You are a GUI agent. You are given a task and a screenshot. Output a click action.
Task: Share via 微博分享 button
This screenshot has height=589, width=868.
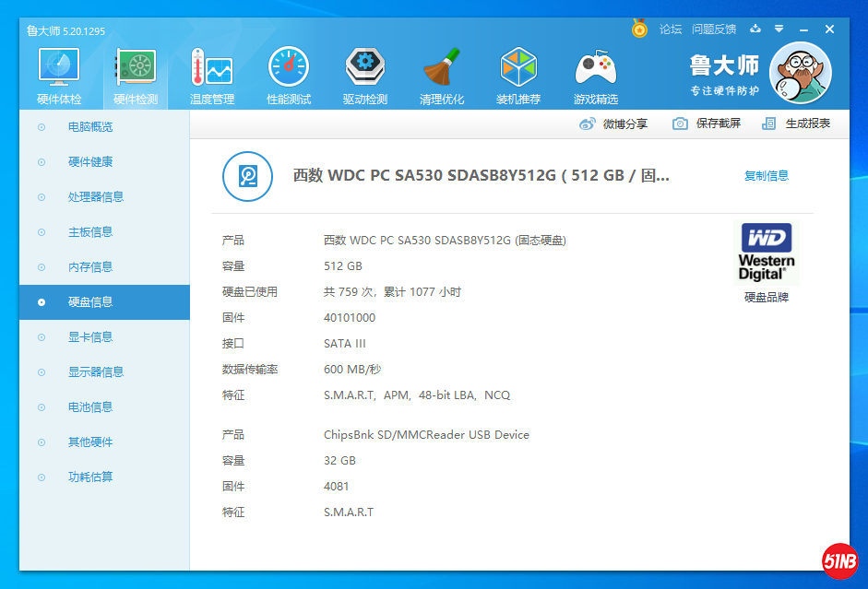point(613,124)
